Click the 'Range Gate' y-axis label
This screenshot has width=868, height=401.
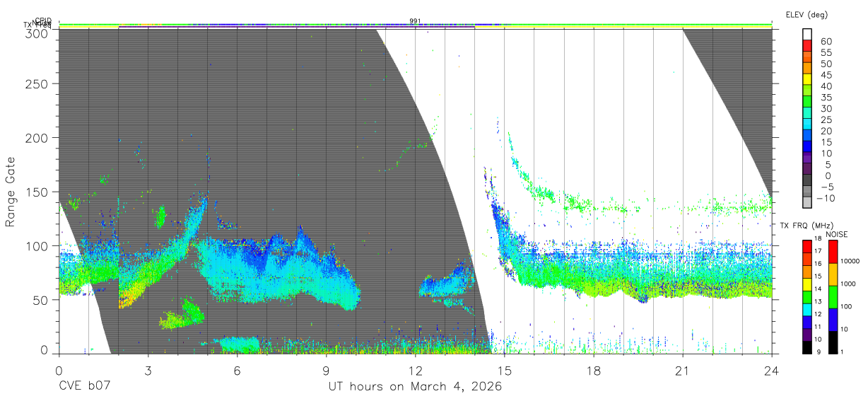[x=11, y=192]
